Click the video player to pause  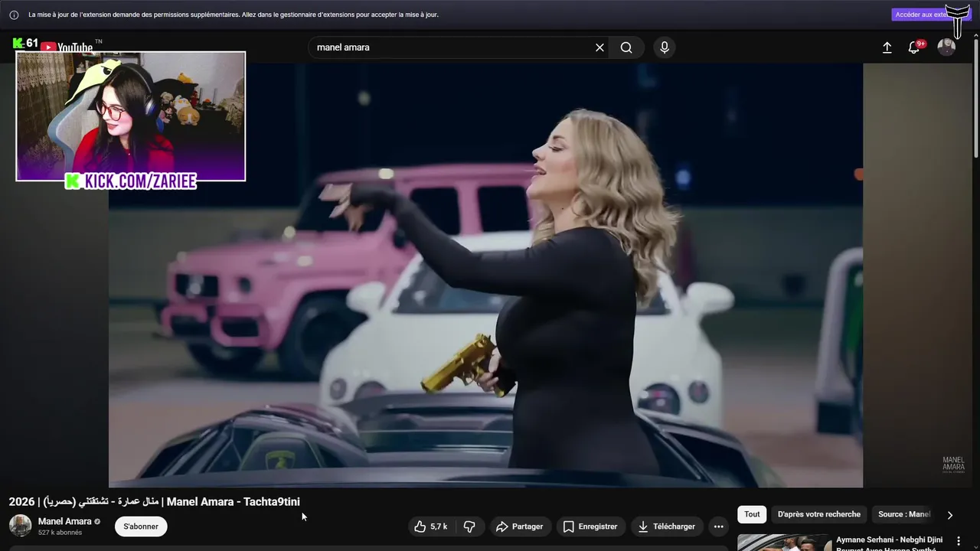485,275
